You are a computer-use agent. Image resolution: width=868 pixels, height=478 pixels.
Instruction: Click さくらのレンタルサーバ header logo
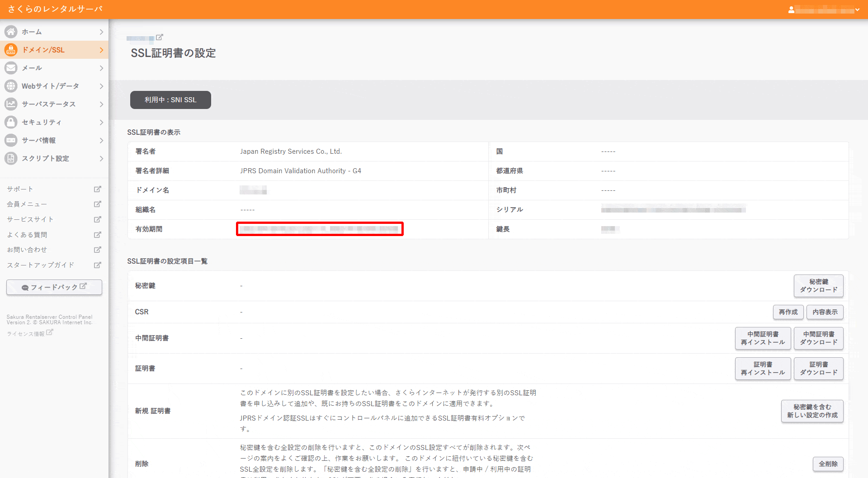click(55, 9)
